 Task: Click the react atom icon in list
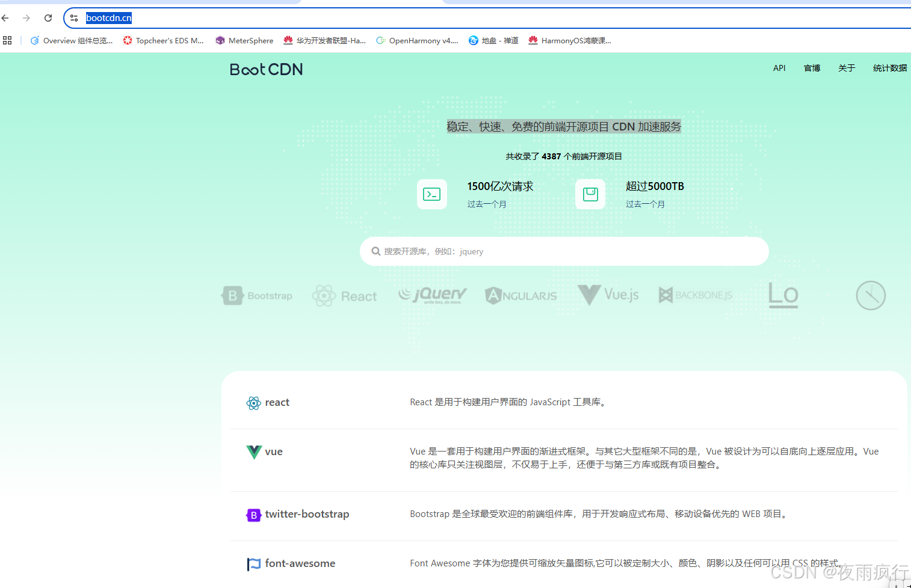[253, 403]
